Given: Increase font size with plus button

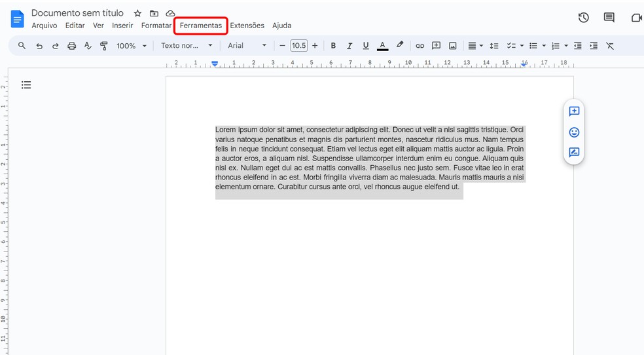Looking at the screenshot, I should pyautogui.click(x=315, y=46).
